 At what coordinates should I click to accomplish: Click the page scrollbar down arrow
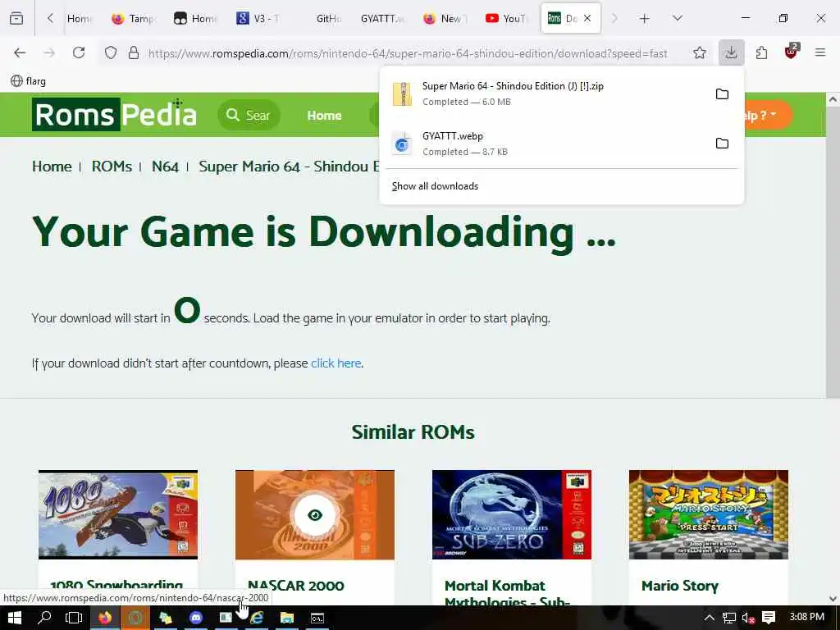(833, 598)
